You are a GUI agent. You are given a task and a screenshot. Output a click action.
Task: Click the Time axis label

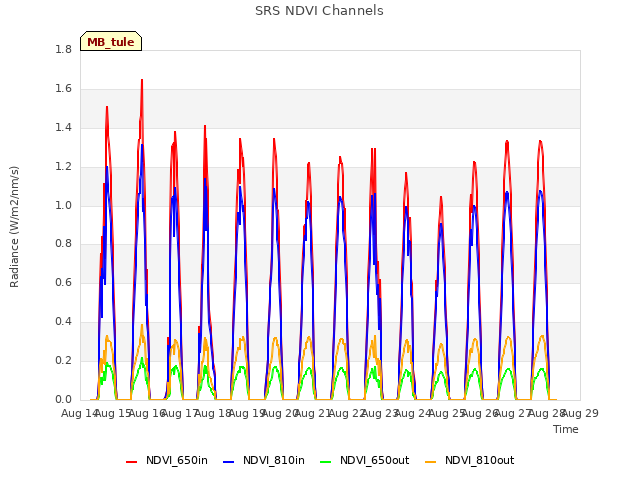tap(566, 429)
